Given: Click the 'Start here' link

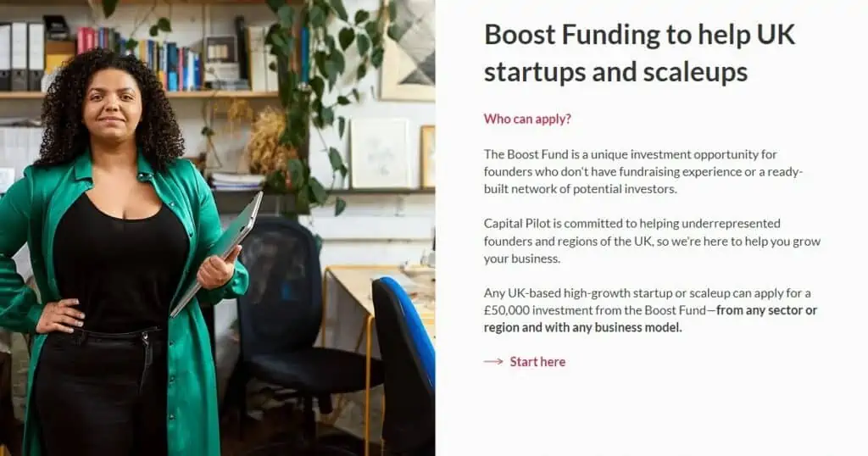Looking at the screenshot, I should [537, 361].
